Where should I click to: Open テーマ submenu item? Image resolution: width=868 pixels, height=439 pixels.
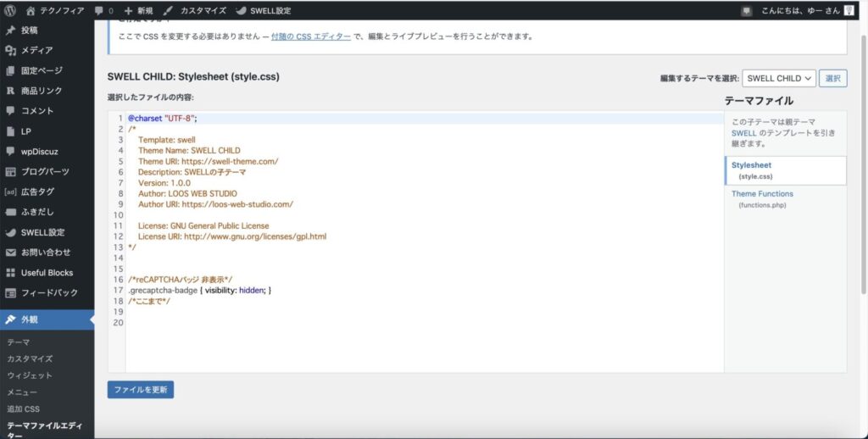point(19,342)
